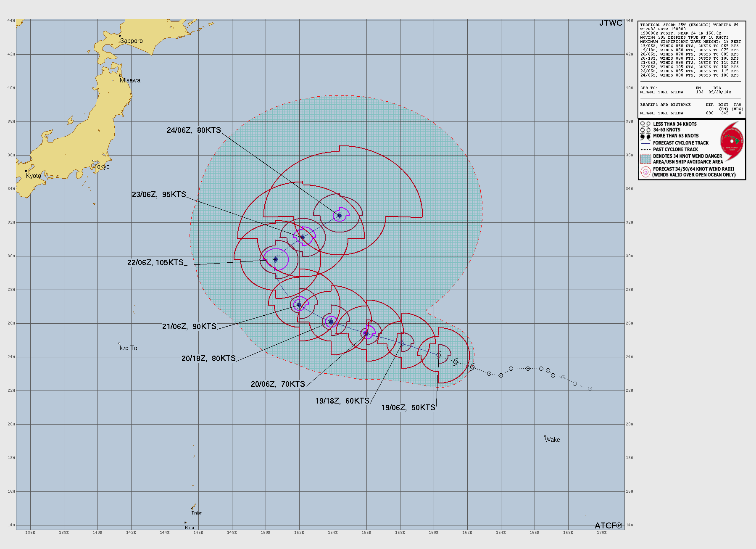Click the "22/06Z, 105KTS" forecast label
Image resolution: width=756 pixels, height=549 pixels.
[155, 263]
